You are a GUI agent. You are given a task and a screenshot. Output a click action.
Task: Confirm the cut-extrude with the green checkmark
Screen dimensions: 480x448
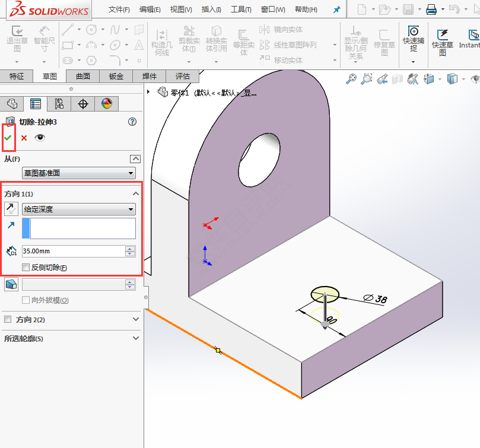[8, 137]
